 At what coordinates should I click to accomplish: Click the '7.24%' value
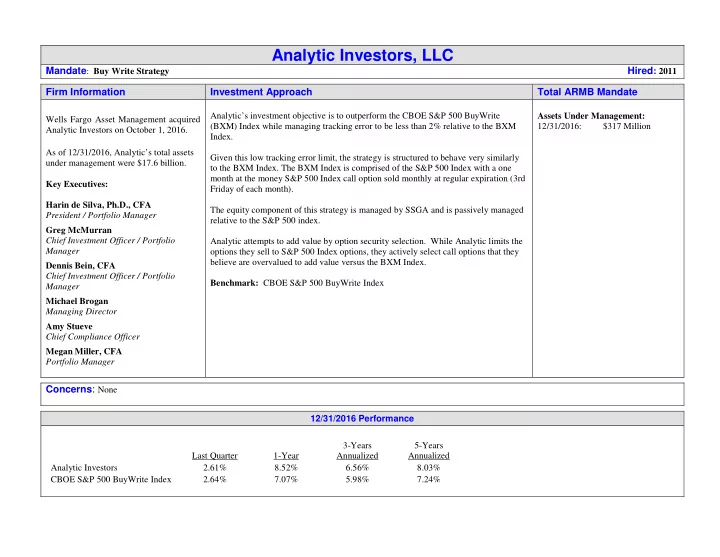[428, 479]
